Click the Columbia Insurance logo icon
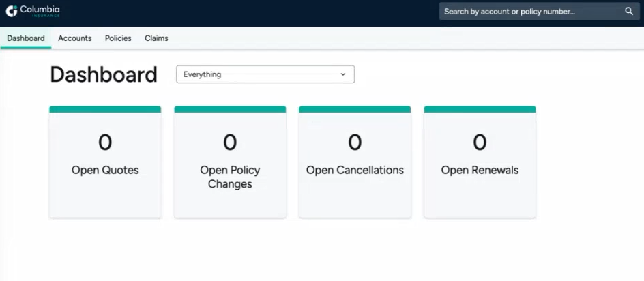Viewport: 644px width, 281px height. click(12, 11)
